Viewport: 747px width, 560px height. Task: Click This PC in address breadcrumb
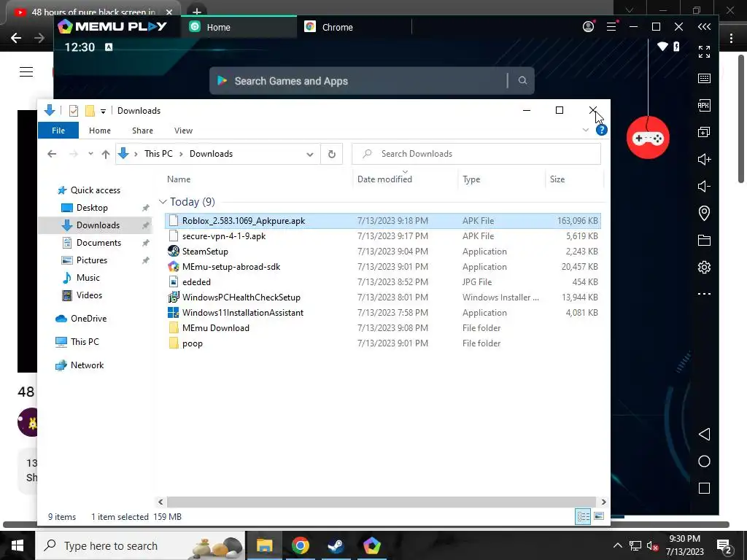click(158, 154)
